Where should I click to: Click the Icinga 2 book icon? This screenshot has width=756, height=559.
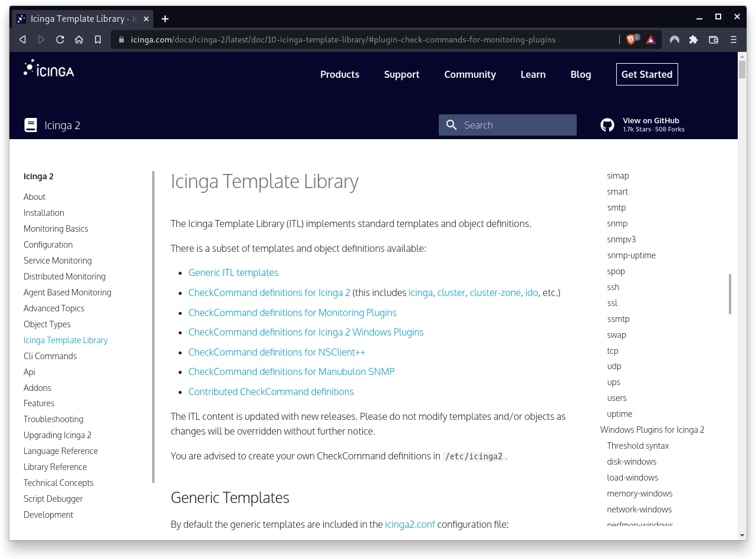pyautogui.click(x=30, y=124)
